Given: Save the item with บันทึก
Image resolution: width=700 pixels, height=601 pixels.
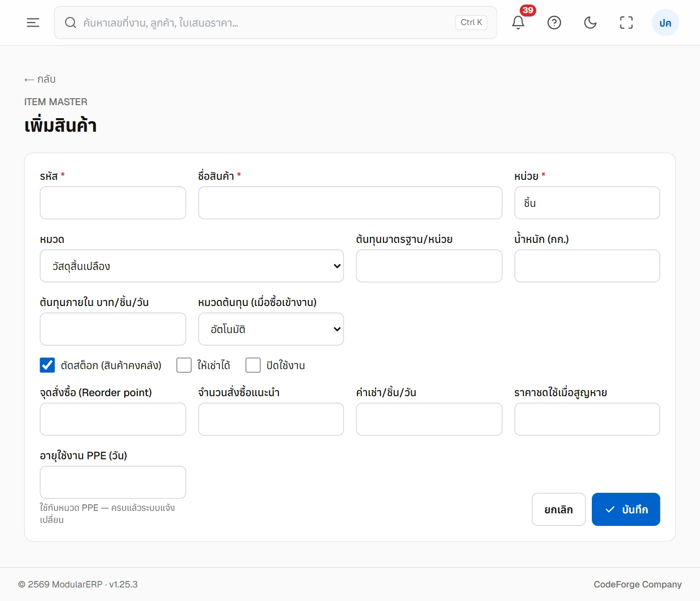Looking at the screenshot, I should click(x=626, y=509).
